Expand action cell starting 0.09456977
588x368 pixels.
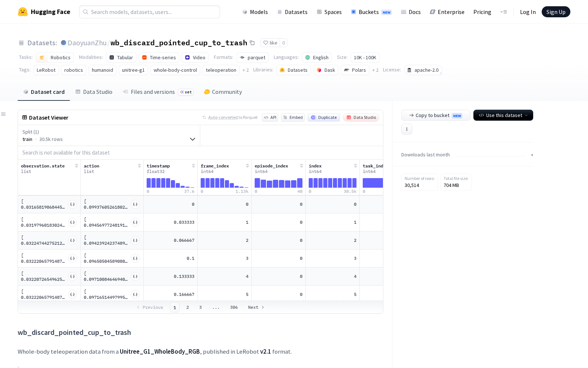click(x=135, y=222)
